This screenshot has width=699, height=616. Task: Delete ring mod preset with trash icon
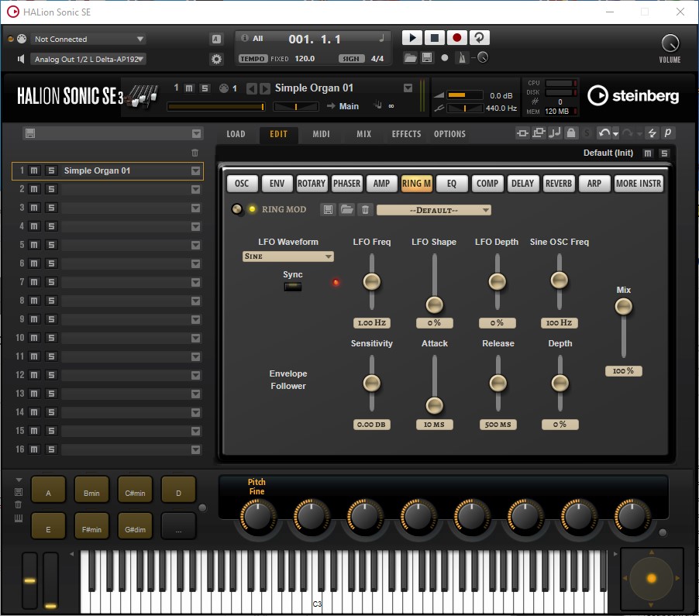[x=365, y=209]
